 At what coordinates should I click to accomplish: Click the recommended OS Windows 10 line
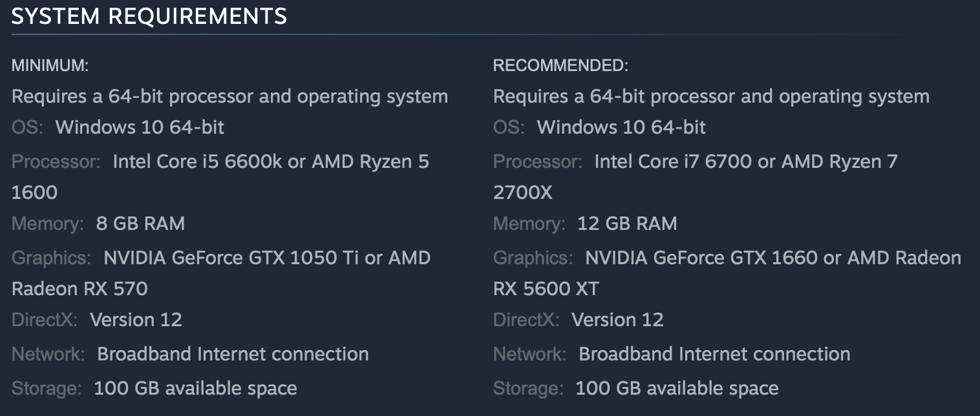(621, 127)
